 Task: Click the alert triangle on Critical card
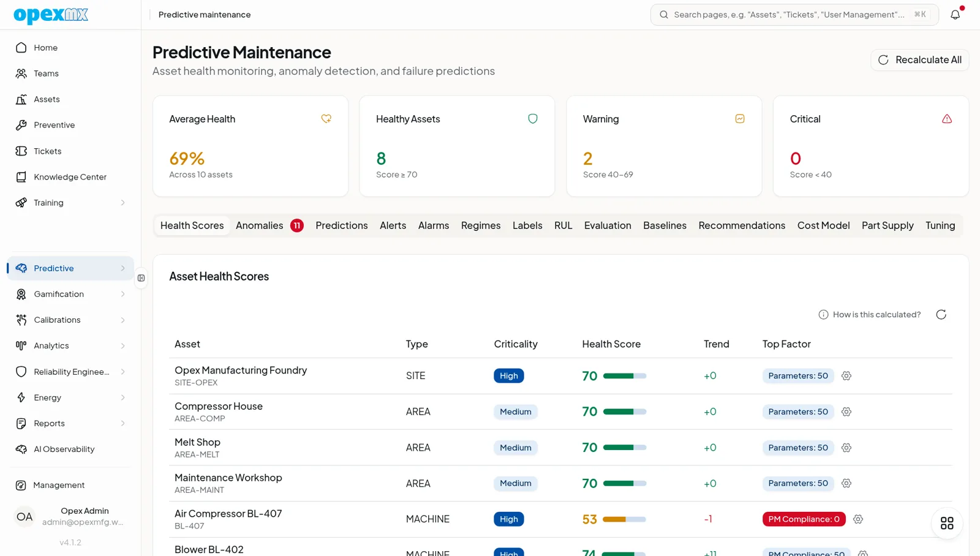[x=947, y=119]
